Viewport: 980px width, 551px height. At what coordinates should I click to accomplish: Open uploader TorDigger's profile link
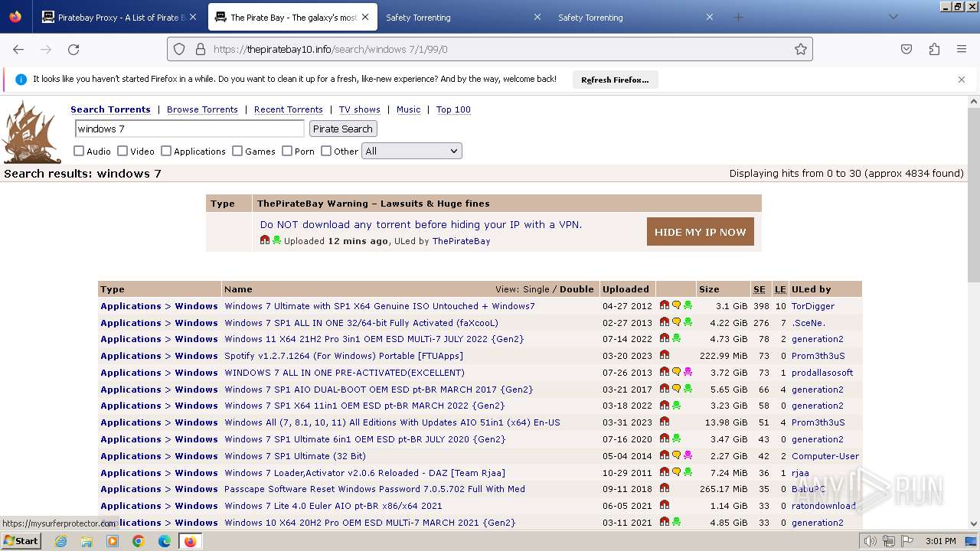tap(813, 305)
